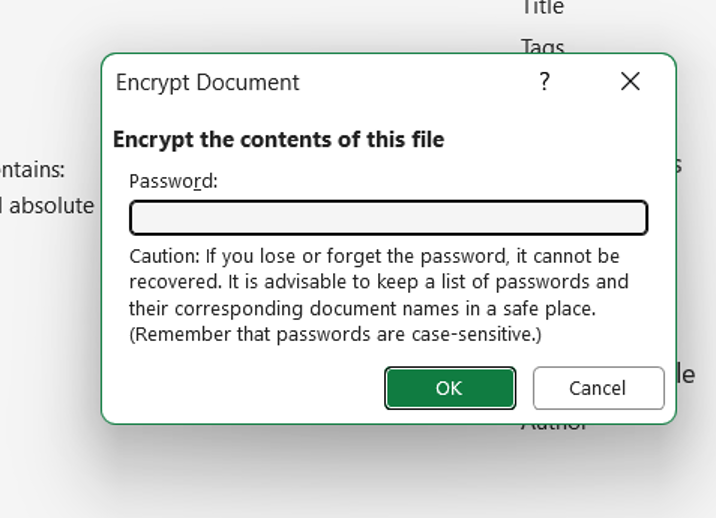Click the 'absolute' text at left edge

click(x=50, y=206)
